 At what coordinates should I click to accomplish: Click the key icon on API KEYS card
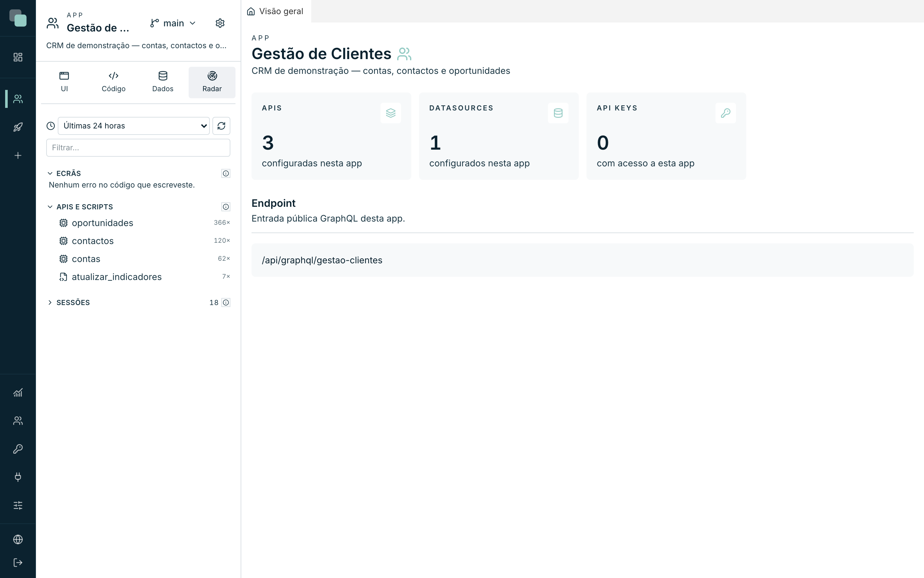click(725, 113)
